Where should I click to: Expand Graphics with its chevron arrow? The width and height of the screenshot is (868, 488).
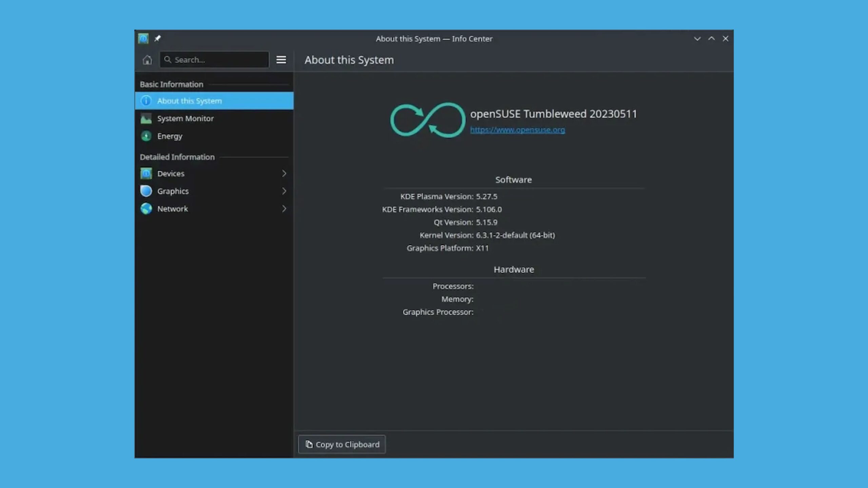pyautogui.click(x=284, y=191)
